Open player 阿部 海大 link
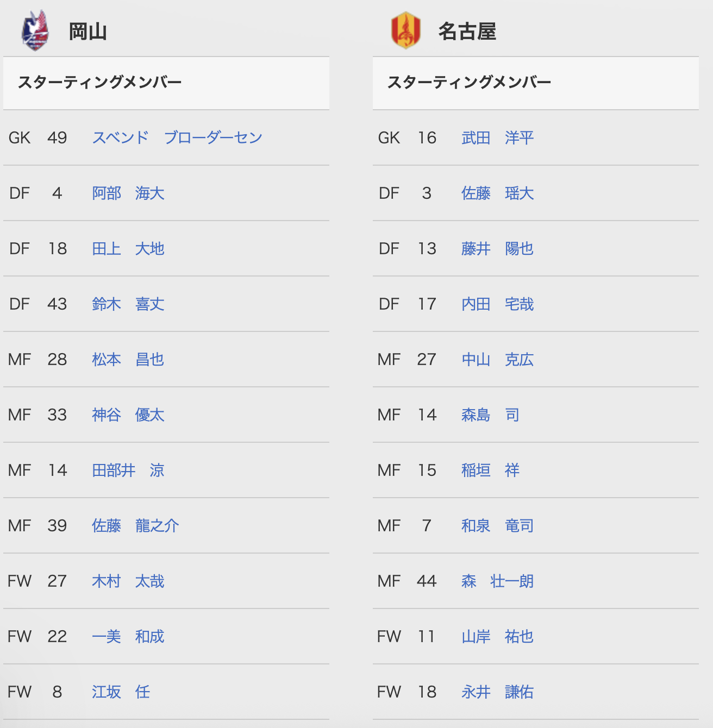The image size is (713, 728). click(128, 193)
